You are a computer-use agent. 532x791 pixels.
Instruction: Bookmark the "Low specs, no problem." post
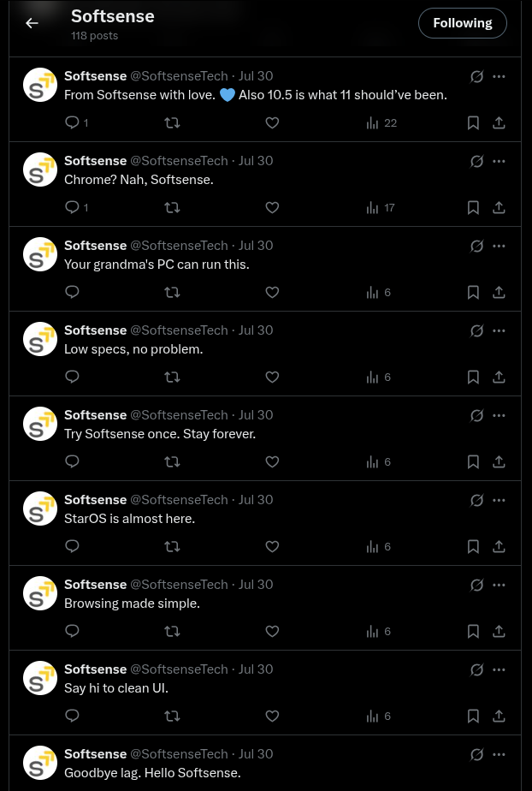click(x=473, y=378)
